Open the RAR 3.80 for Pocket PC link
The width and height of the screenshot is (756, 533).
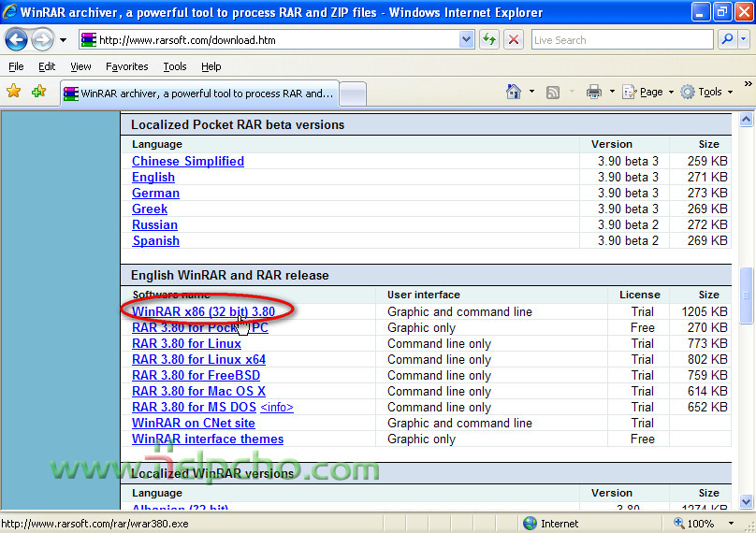pos(200,327)
